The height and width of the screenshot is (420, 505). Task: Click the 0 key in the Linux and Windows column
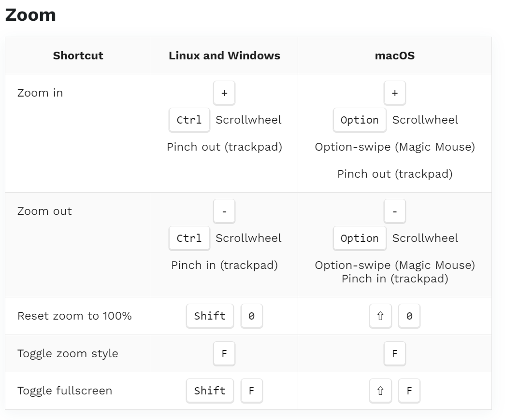click(252, 316)
